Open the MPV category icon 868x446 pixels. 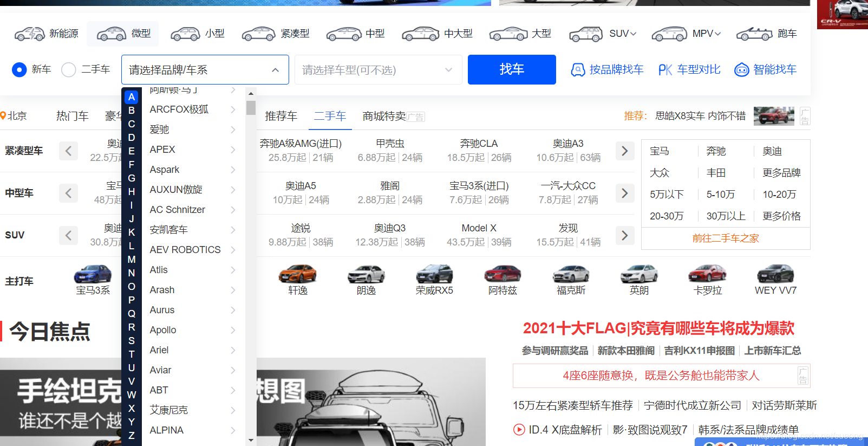point(669,34)
